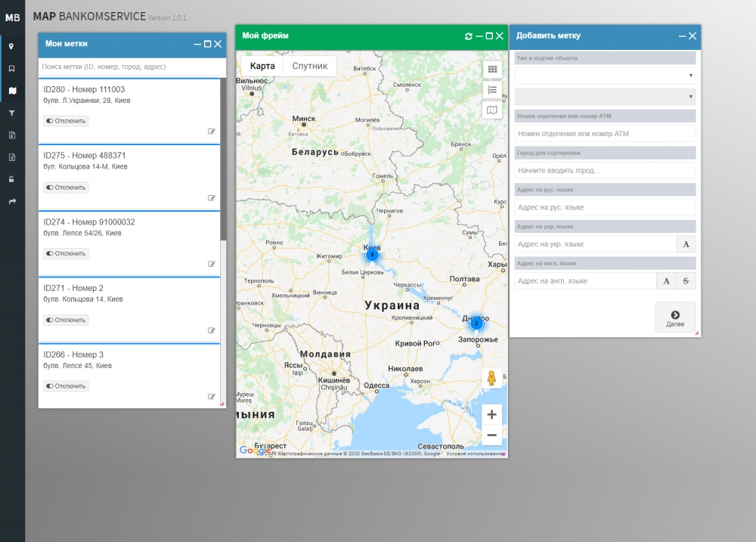
Task: Click the Поиск метки search field
Action: click(x=132, y=67)
